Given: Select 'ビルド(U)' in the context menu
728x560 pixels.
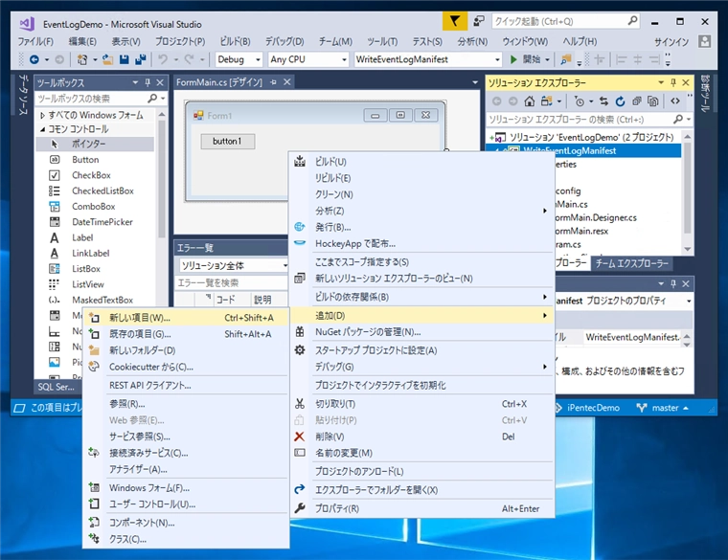Looking at the screenshot, I should [421, 162].
